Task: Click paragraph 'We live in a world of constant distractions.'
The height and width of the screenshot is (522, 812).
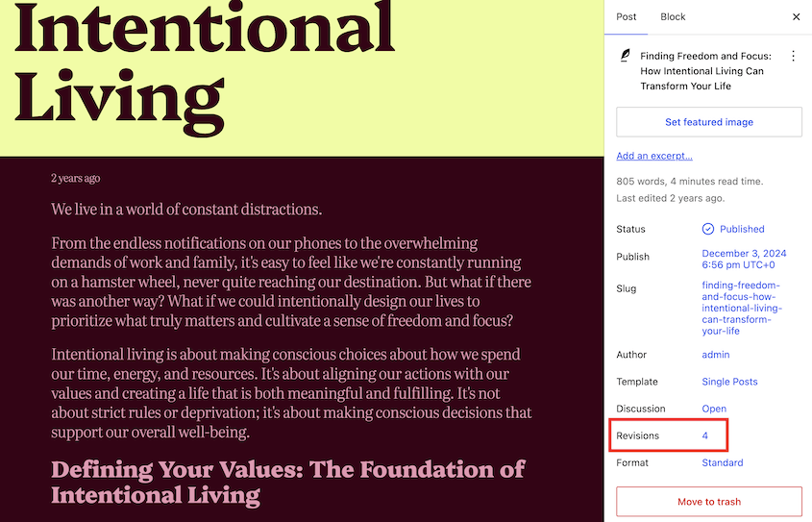Action: (x=186, y=210)
